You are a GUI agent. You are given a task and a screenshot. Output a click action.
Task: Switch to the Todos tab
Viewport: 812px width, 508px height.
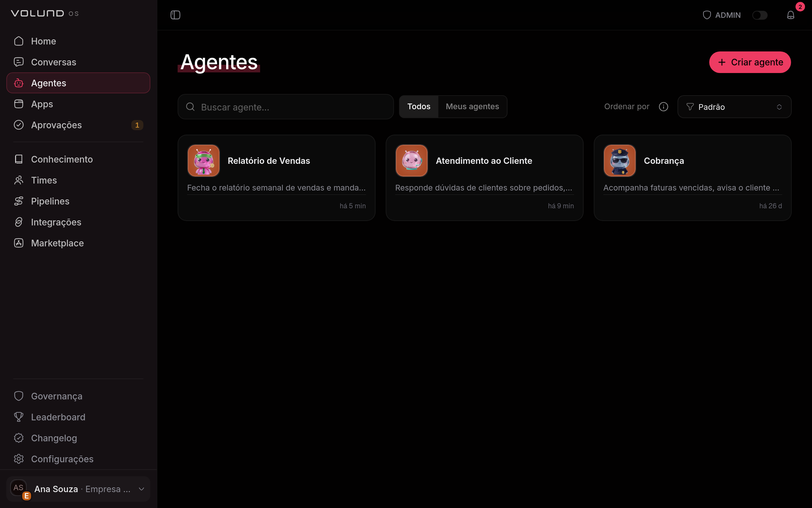[419, 106]
